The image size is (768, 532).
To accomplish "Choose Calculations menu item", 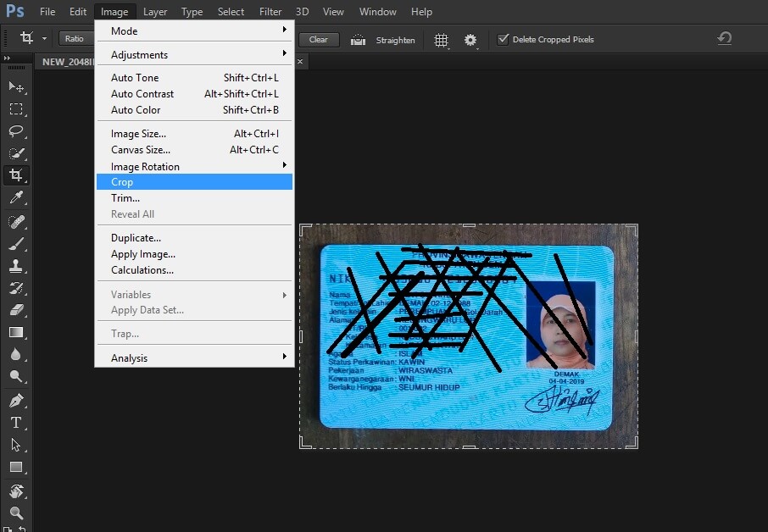I will click(194, 270).
